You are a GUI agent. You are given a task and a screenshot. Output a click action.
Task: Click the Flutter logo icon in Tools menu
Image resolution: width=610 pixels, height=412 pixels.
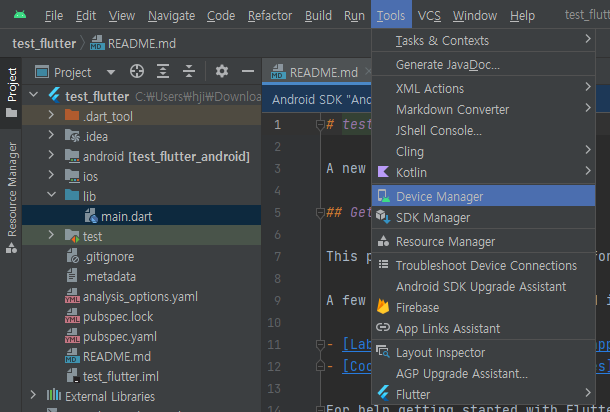[x=383, y=393]
